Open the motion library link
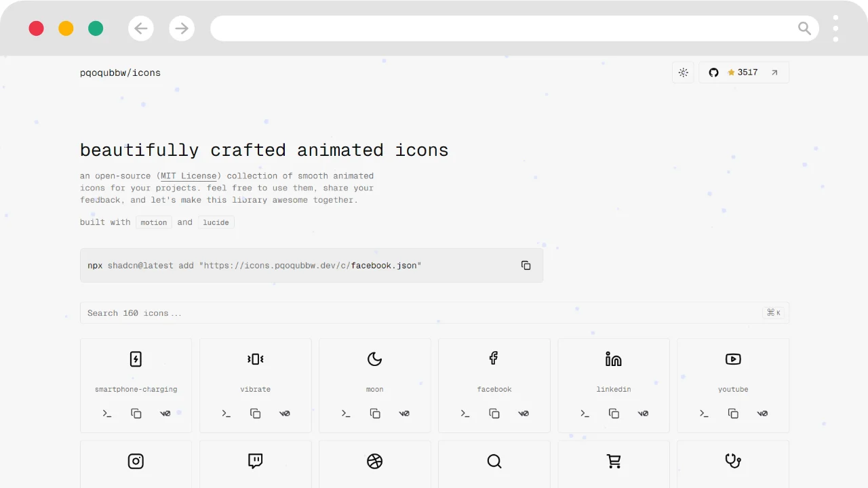 154,222
